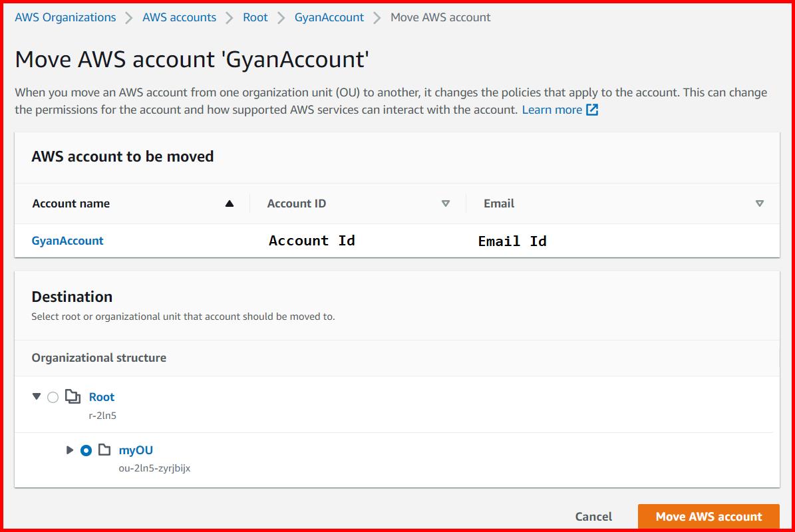Viewport: 795px width, 532px height.
Task: Select the myOU radio button
Action: click(x=87, y=450)
